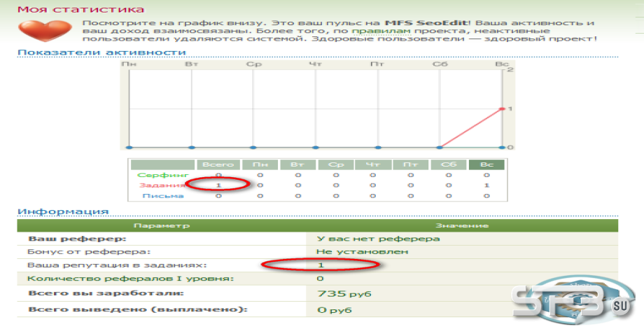Open the Письма row label
Screen dimensions: 644x329
tap(162, 196)
